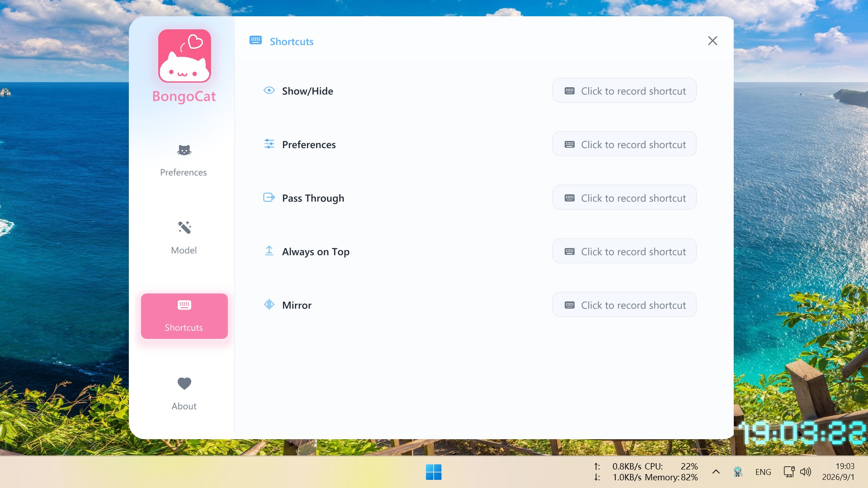Image resolution: width=868 pixels, height=488 pixels.
Task: Click the Pass Through label text
Action: coord(313,198)
